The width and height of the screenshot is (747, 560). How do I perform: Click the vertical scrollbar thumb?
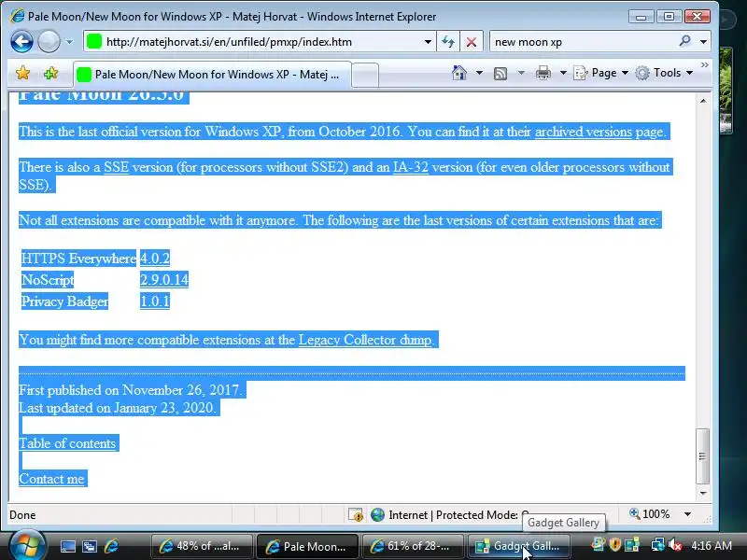click(x=703, y=455)
